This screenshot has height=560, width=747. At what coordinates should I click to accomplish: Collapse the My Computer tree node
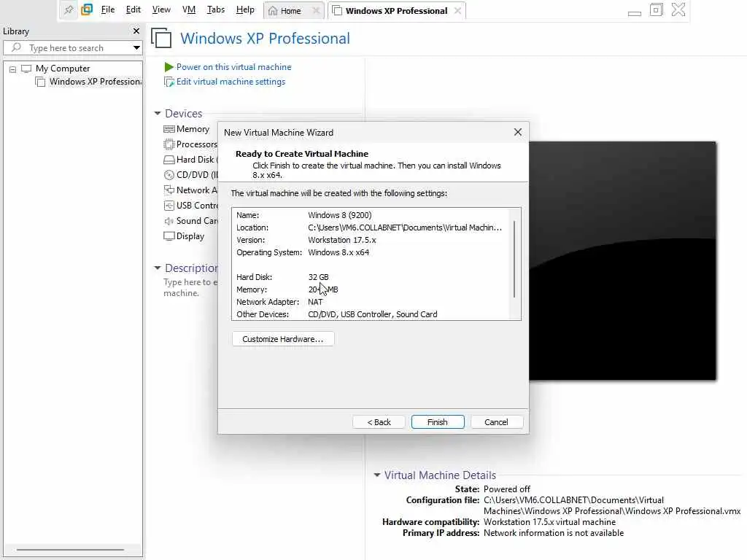[x=13, y=69]
